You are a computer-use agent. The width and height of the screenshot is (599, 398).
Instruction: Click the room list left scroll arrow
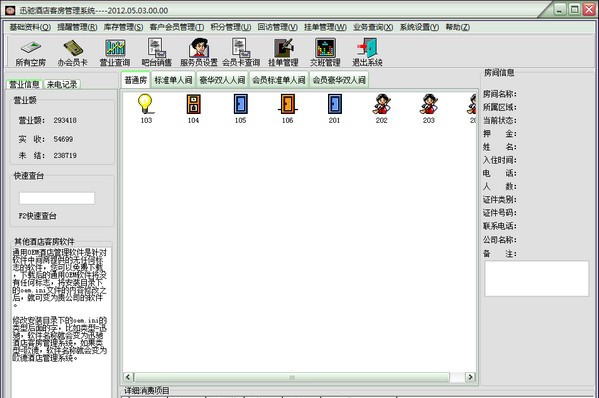pos(128,377)
